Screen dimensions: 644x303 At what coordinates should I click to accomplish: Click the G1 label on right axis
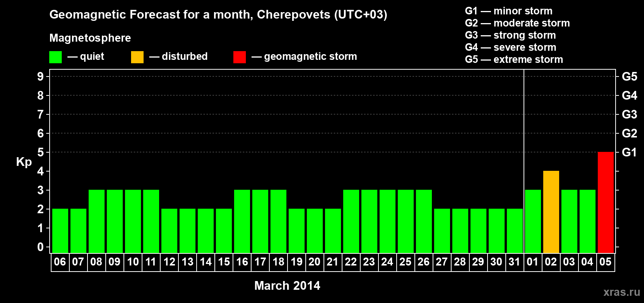(x=630, y=152)
